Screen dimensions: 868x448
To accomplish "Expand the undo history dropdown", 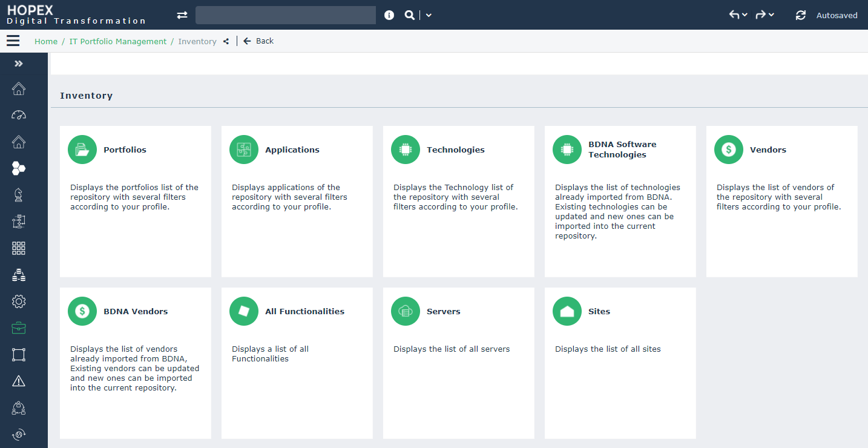I will tap(745, 15).
